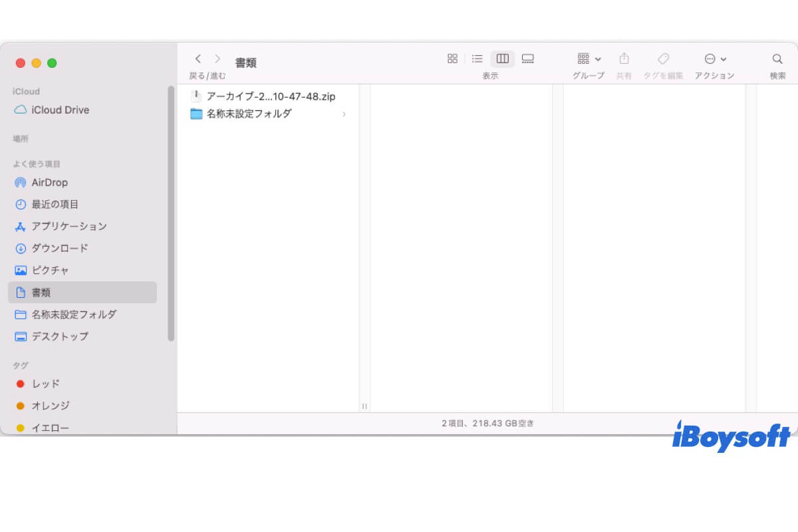Expand 名称未設定フォルダ using its chevron

coord(344,114)
